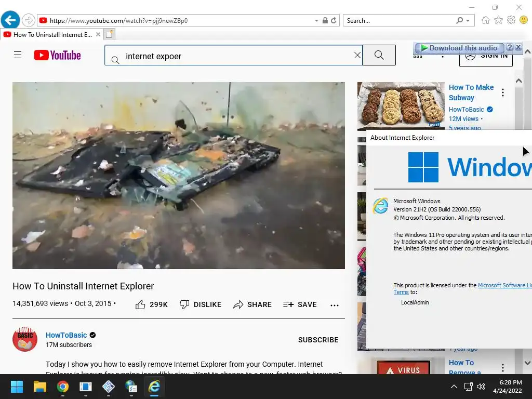Click the YouTube search magnifier button
This screenshot has height=399, width=532.
(379, 55)
